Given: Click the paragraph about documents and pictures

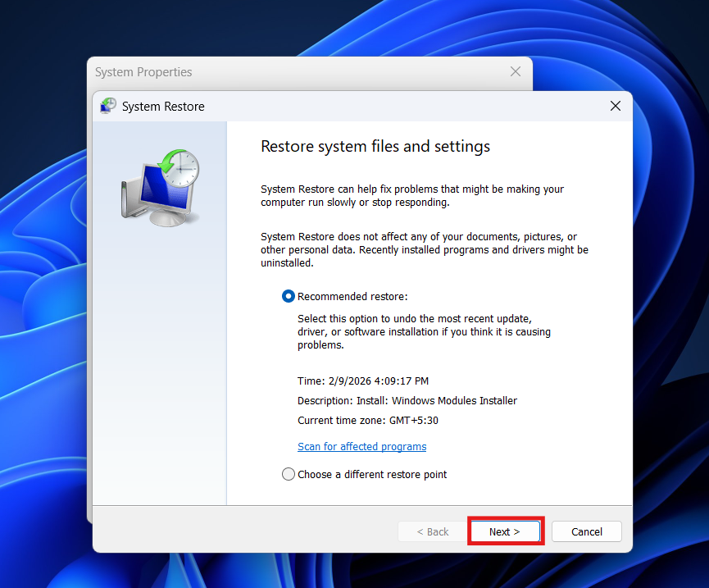Looking at the screenshot, I should (424, 249).
